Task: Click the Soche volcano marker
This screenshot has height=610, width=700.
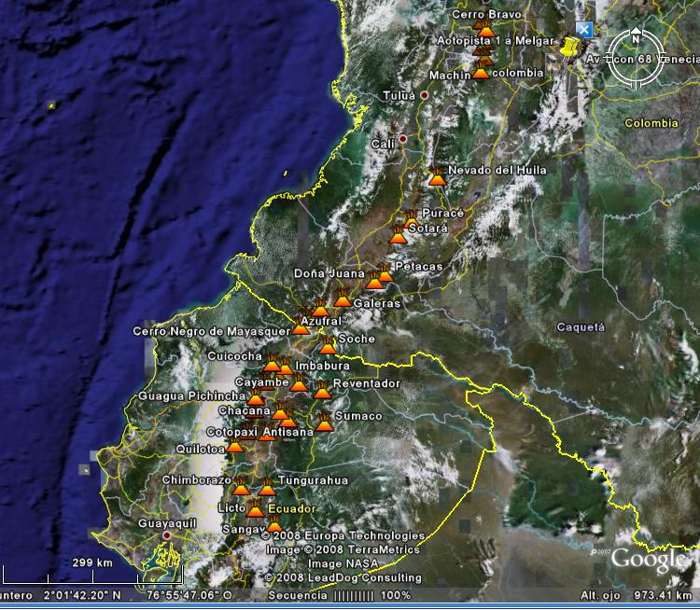Action: (328, 344)
